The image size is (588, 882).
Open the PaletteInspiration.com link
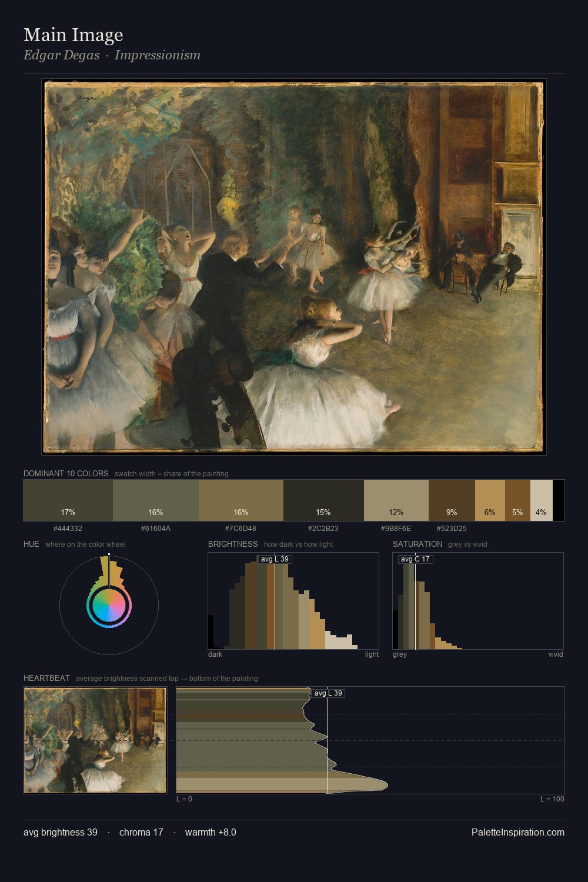click(x=518, y=832)
